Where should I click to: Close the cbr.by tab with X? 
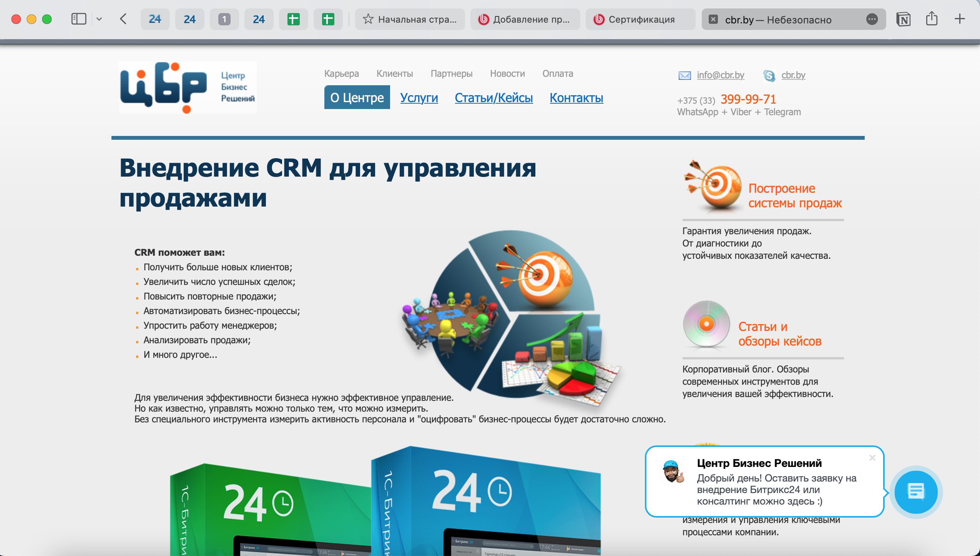(x=713, y=19)
